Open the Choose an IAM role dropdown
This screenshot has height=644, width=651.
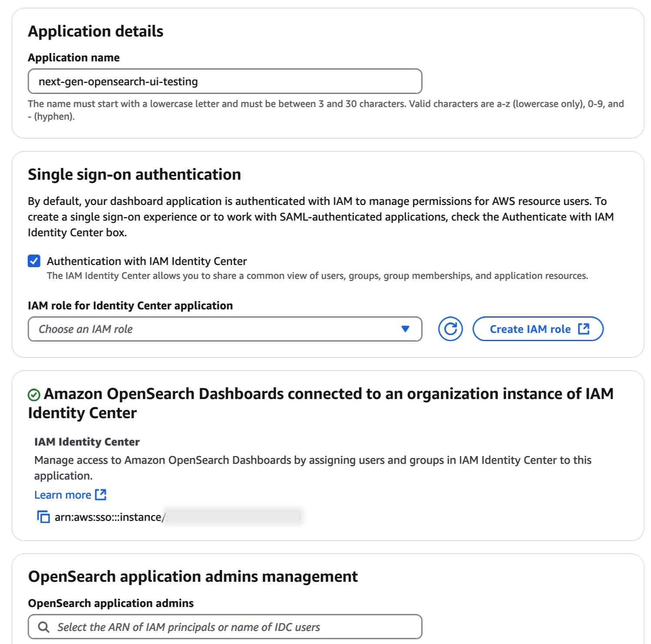point(225,329)
